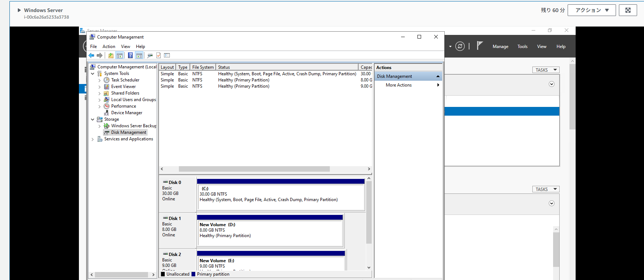Select Device Manager icon in tree
This screenshot has width=644, height=280.
[107, 113]
